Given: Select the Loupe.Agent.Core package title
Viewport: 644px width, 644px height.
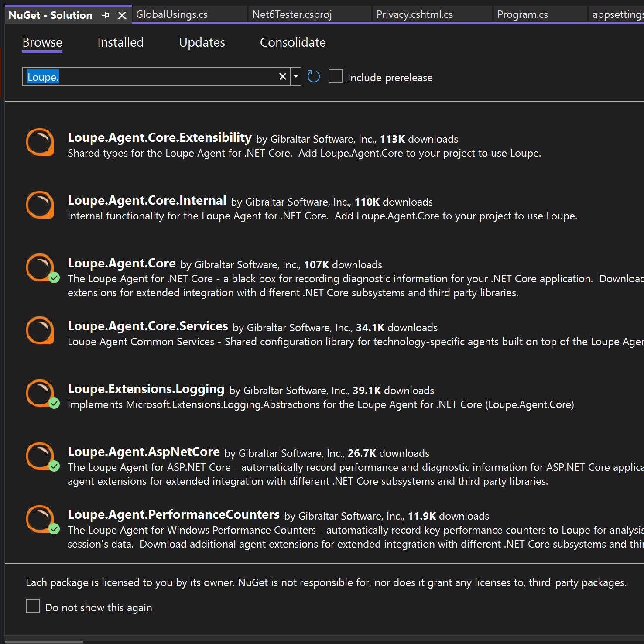Looking at the screenshot, I should [x=122, y=263].
